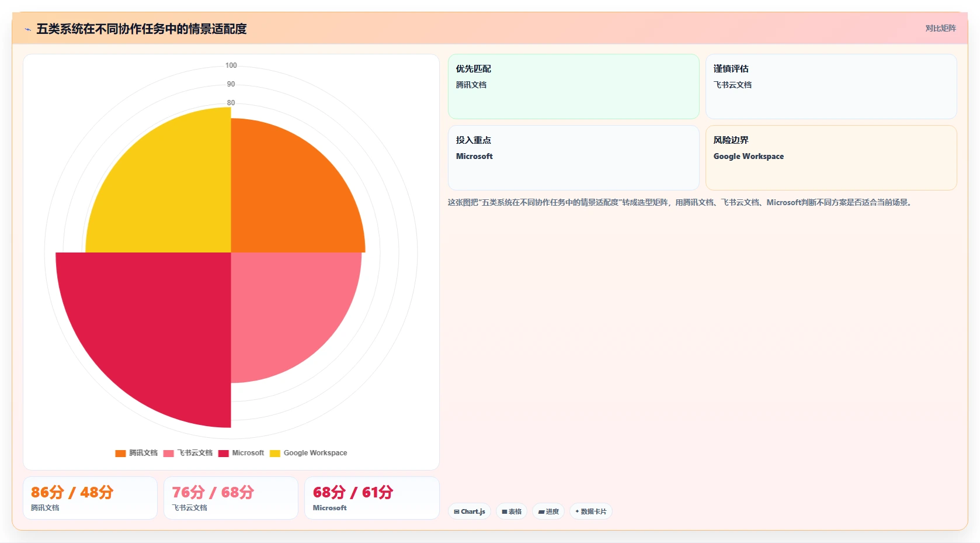The image size is (980, 543).
Task: Select the 68分 / 61分 Microsoft stat card
Action: (371, 498)
